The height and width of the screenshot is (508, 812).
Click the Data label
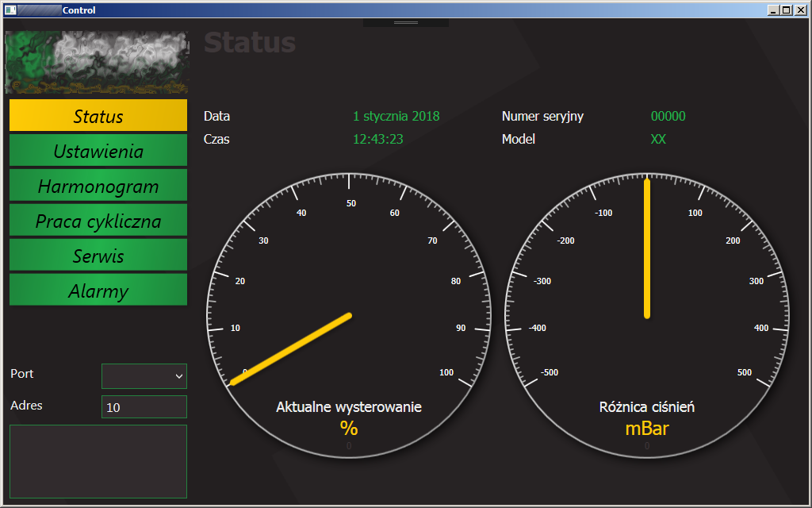(x=216, y=116)
